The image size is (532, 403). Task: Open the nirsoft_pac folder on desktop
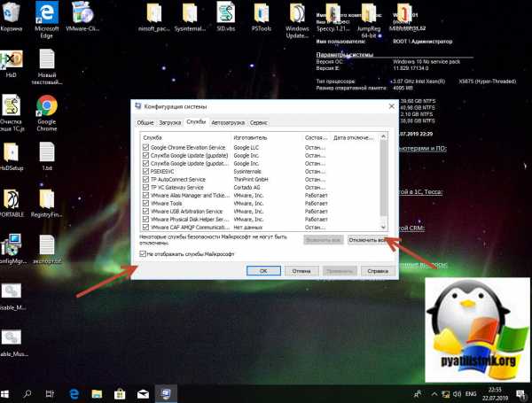(x=154, y=17)
